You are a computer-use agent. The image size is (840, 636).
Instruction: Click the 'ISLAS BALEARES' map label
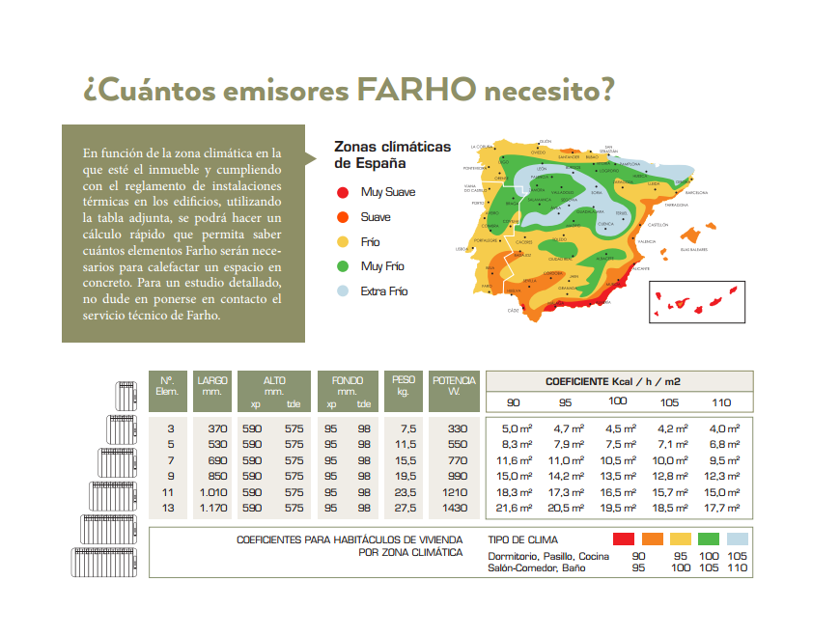coord(694,250)
